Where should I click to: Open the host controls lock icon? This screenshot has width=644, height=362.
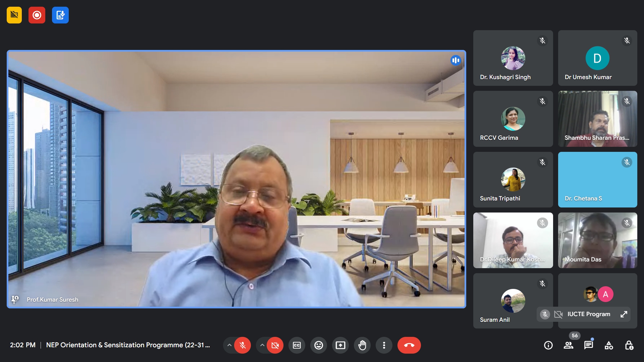[629, 345]
